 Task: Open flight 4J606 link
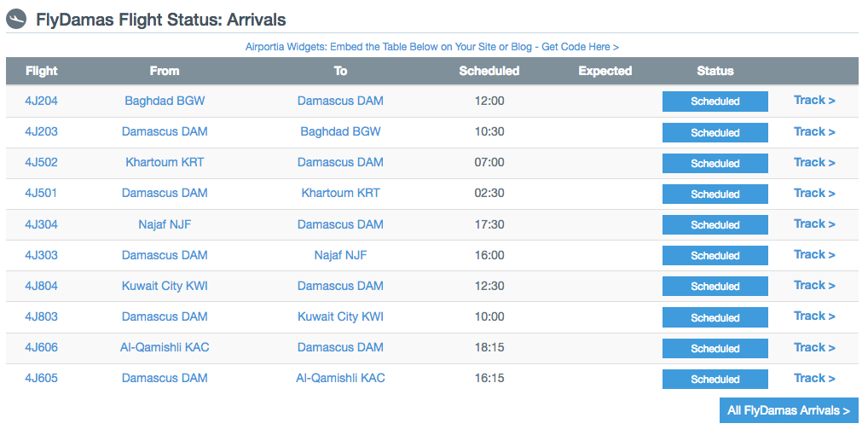41,347
